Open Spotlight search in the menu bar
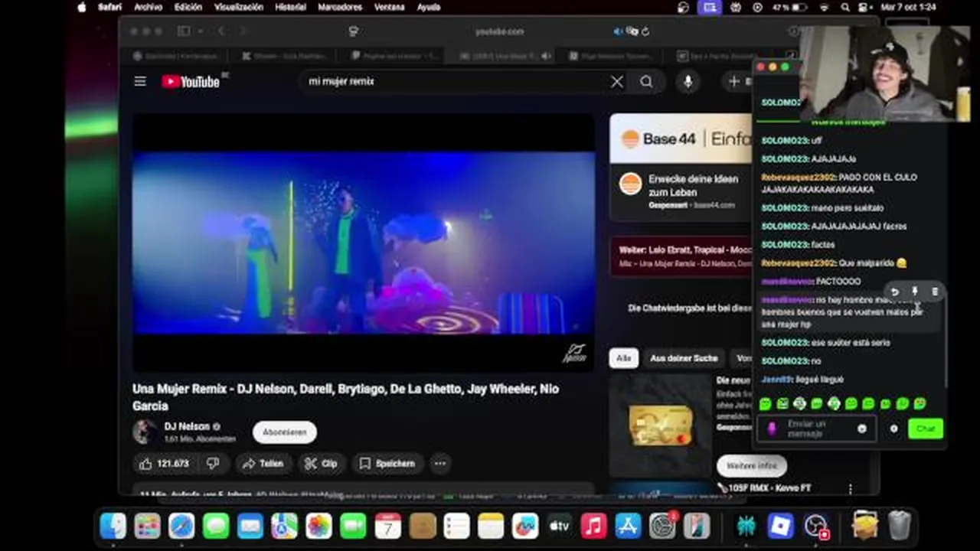This screenshot has width=980, height=551. click(845, 7)
